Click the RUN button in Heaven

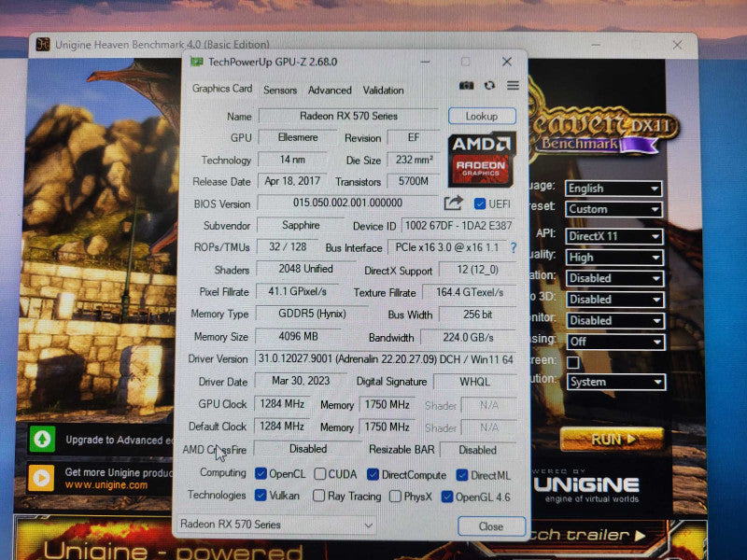pos(613,439)
